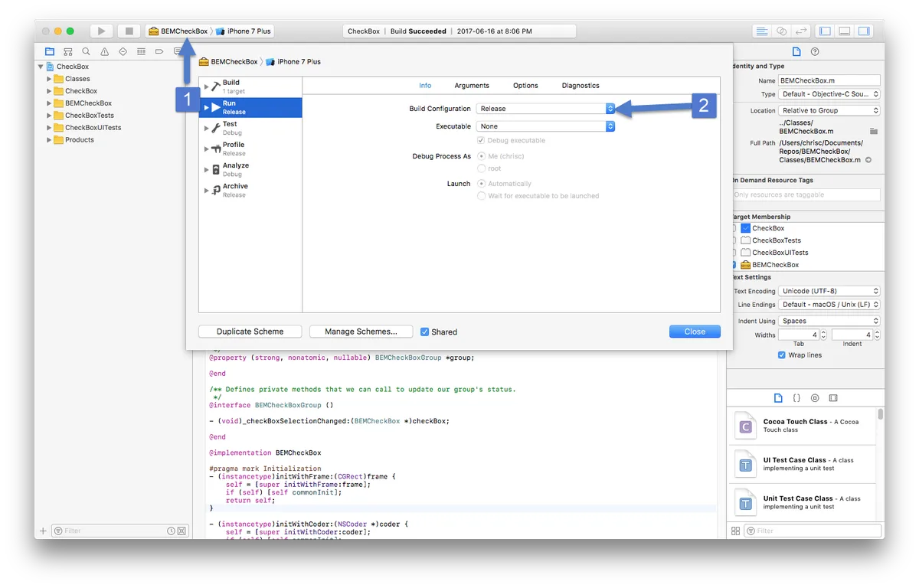This screenshot has height=588, width=919.
Task: Click the Run (play) toolbar button
Action: point(101,31)
